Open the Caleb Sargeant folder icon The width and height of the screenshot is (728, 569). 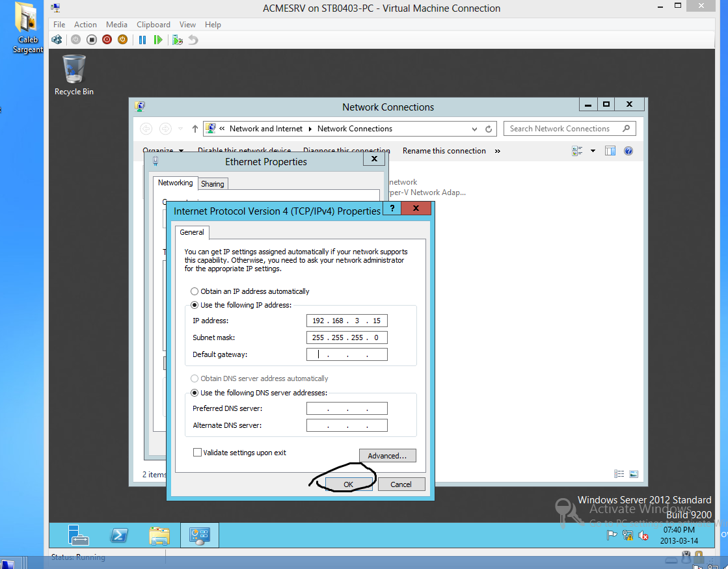27,28
